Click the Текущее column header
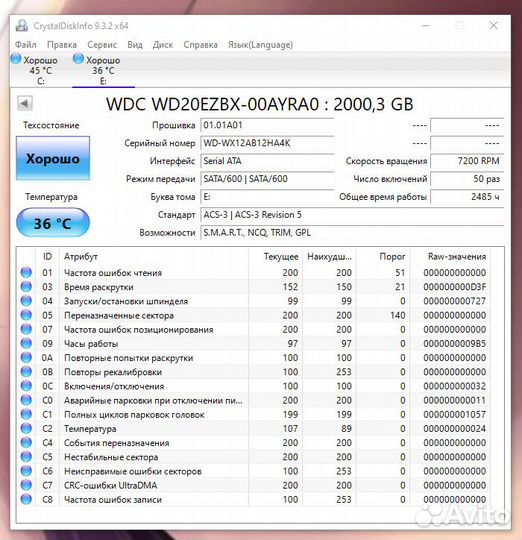The image size is (522, 540). (x=275, y=257)
